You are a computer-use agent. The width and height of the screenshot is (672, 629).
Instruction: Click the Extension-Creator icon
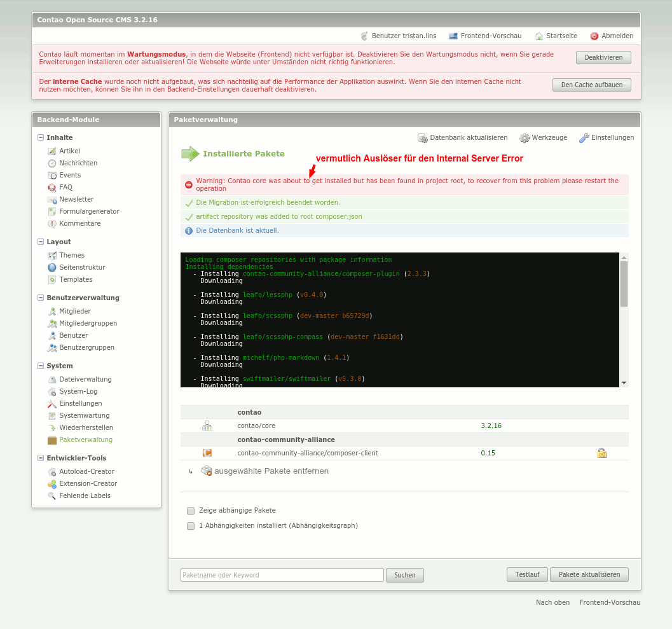click(x=52, y=483)
